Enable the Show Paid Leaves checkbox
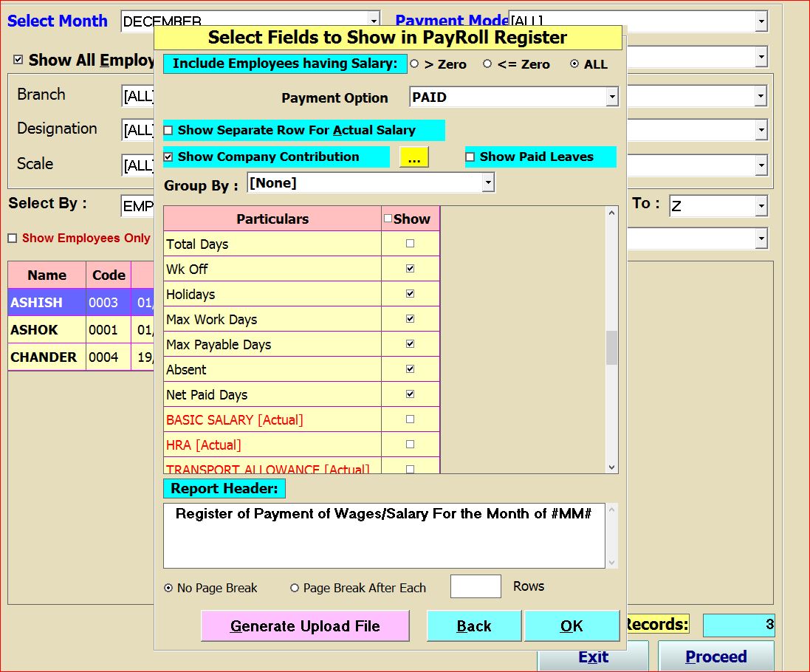This screenshot has height=672, width=810. click(470, 157)
